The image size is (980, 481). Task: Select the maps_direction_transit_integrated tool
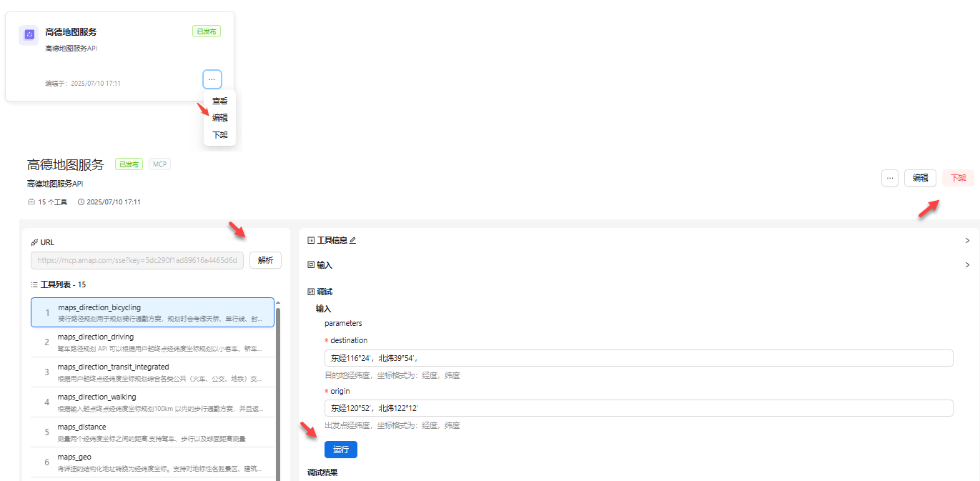(x=152, y=372)
